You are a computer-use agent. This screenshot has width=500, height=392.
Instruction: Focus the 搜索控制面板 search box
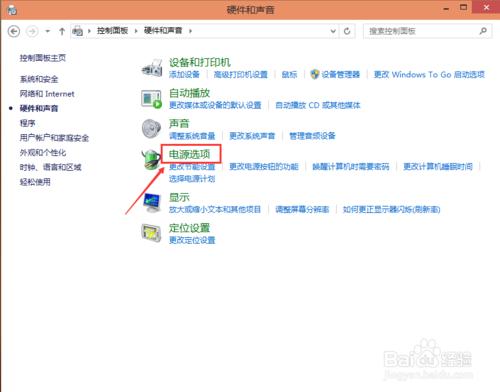427,31
